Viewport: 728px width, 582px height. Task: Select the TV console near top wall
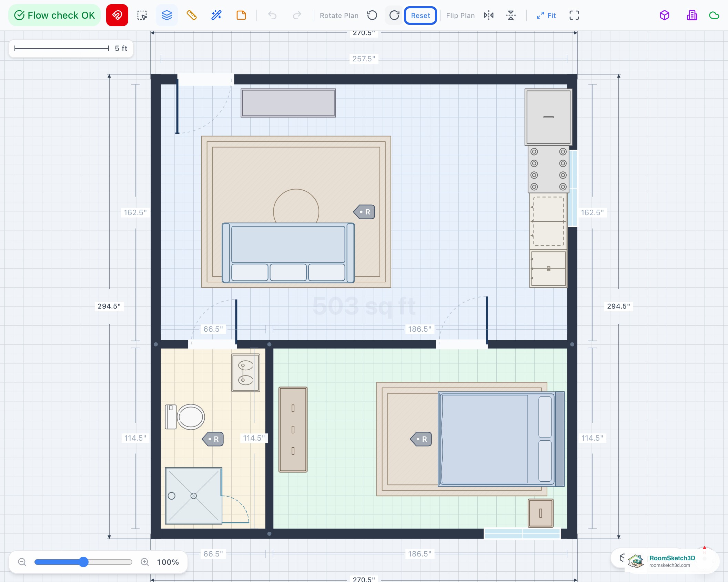pos(288,103)
